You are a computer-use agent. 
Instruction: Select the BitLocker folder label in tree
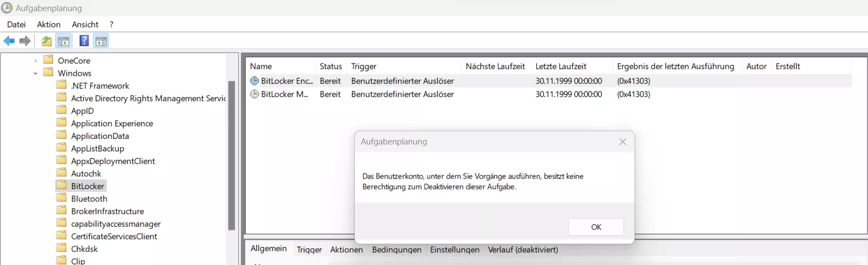88,186
